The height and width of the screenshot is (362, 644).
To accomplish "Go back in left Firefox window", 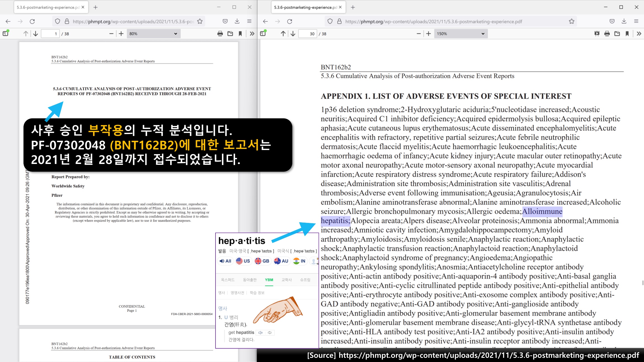I will pos(8,21).
